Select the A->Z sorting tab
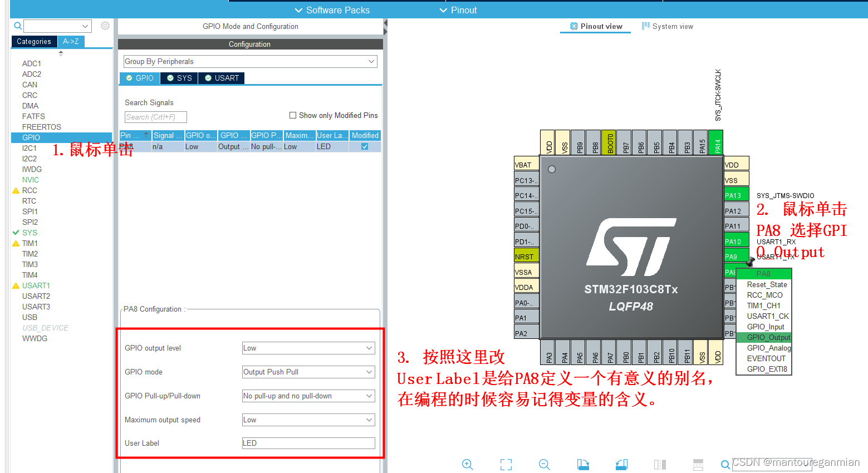This screenshot has height=473, width=868. (71, 41)
